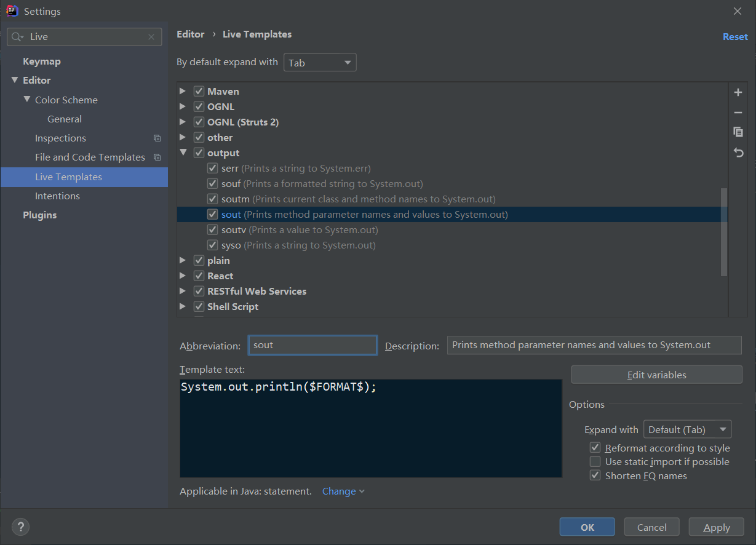This screenshot has height=545, width=756.
Task: Open help with the question mark icon
Action: (x=20, y=527)
